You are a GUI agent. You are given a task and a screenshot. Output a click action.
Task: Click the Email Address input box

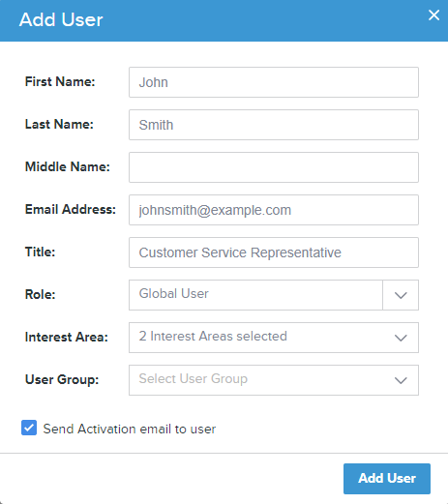[x=274, y=210]
